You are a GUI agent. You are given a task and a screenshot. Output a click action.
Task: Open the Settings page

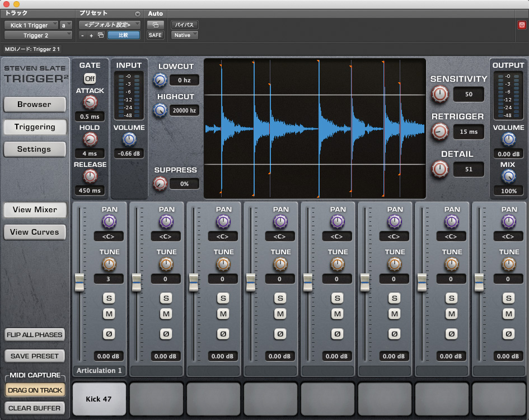34,149
